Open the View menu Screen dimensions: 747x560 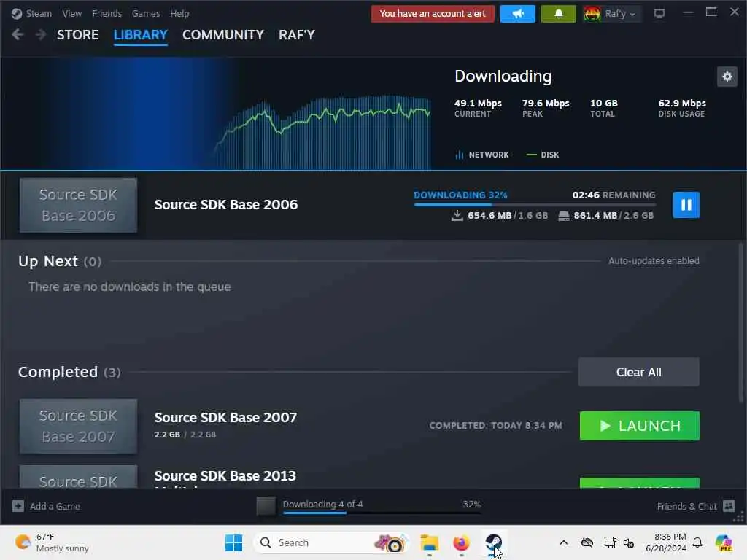point(72,13)
